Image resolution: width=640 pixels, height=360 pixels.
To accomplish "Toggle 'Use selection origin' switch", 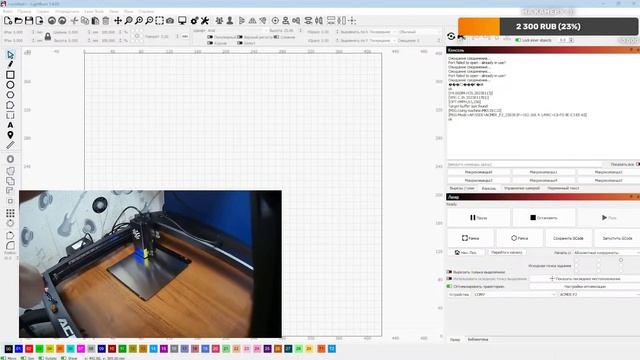I will coord(449,279).
